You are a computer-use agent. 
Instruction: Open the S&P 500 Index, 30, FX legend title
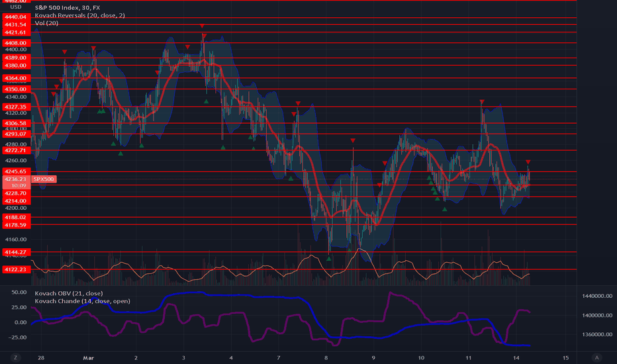68,7
